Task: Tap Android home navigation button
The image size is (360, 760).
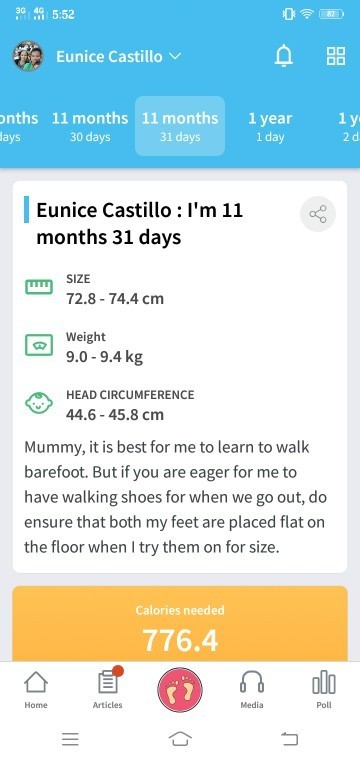Action: tap(180, 739)
